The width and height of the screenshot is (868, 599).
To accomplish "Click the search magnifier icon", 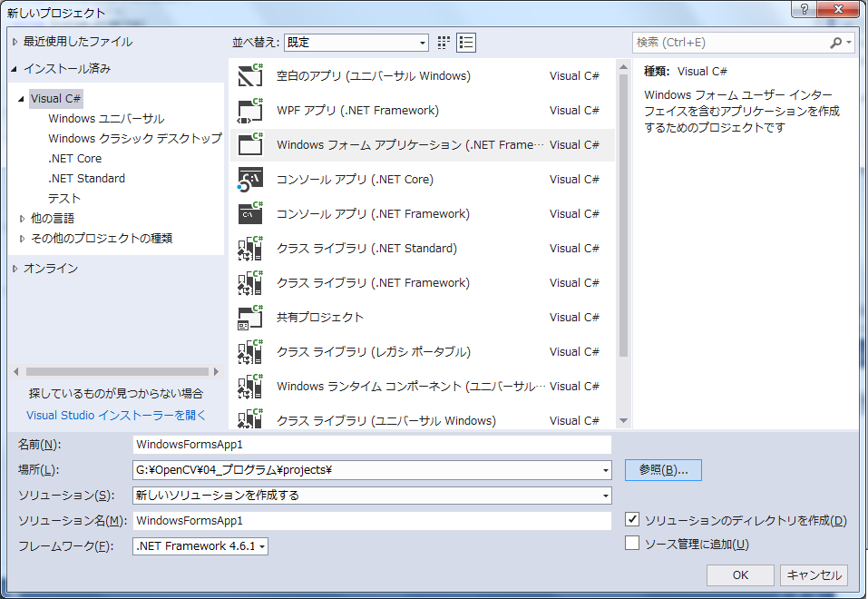I will click(835, 43).
